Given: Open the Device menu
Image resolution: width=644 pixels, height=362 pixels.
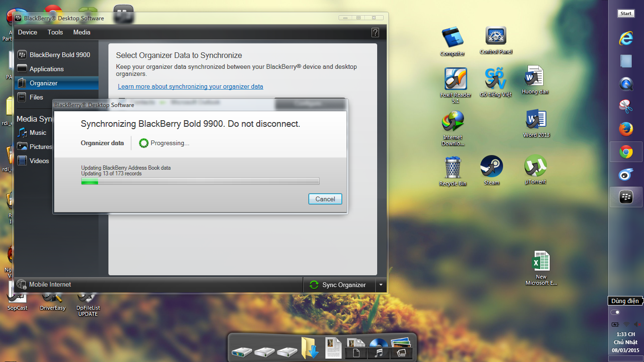Looking at the screenshot, I should tap(27, 33).
